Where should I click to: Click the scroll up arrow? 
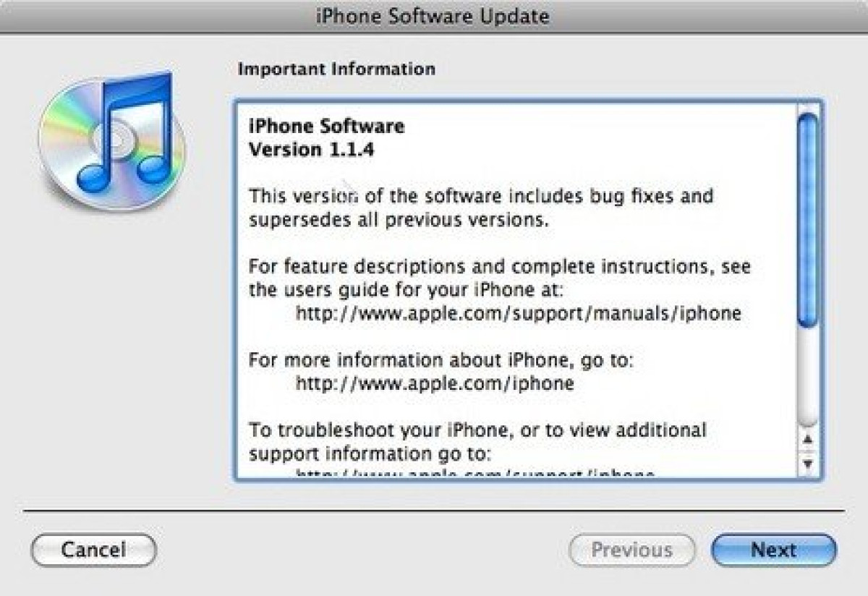click(x=808, y=439)
